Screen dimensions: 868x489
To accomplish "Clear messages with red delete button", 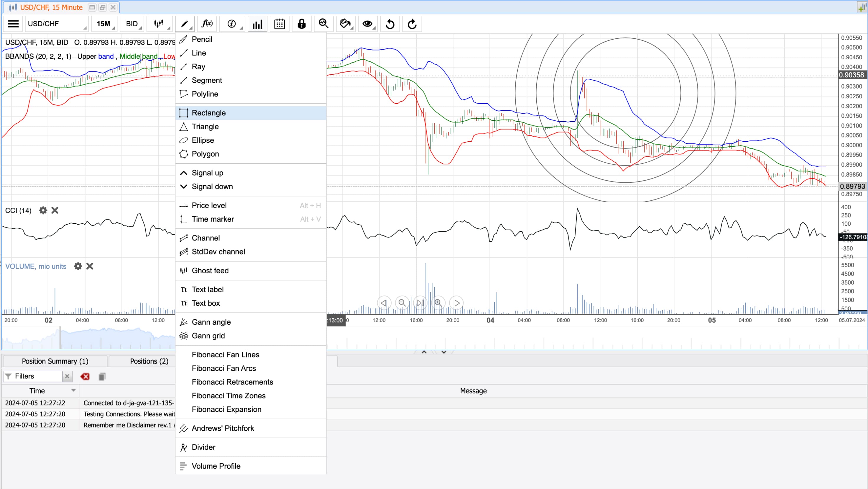I will [x=85, y=376].
